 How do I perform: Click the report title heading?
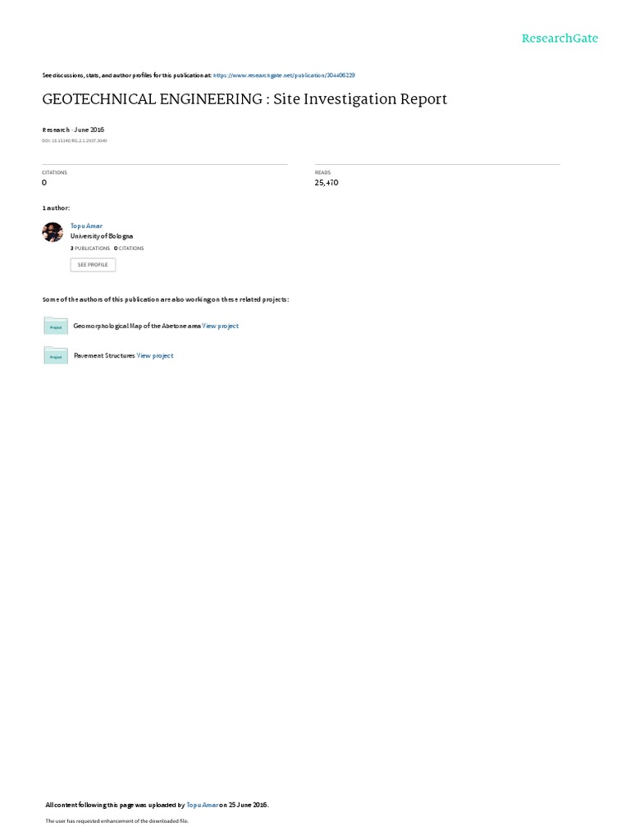tap(244, 99)
